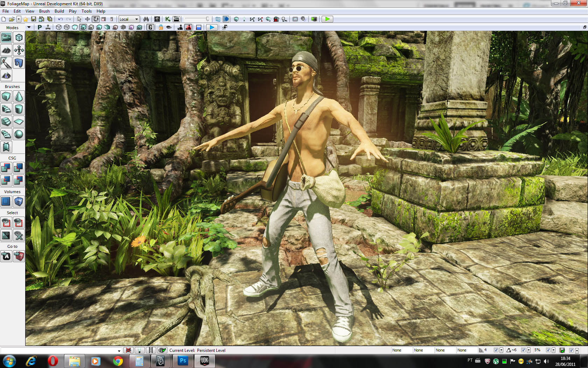Create a Sheet builder brush

coord(19,122)
